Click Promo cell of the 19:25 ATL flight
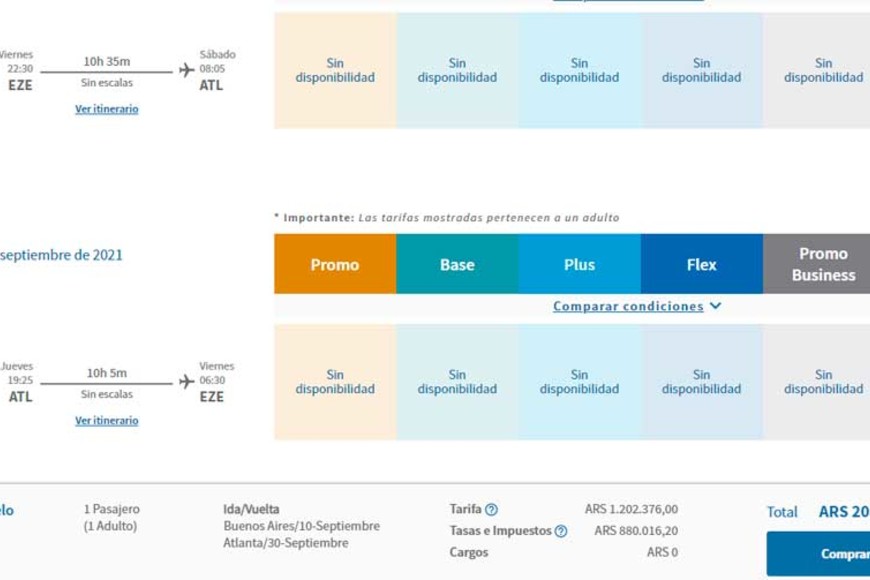This screenshot has width=870, height=580. [335, 382]
